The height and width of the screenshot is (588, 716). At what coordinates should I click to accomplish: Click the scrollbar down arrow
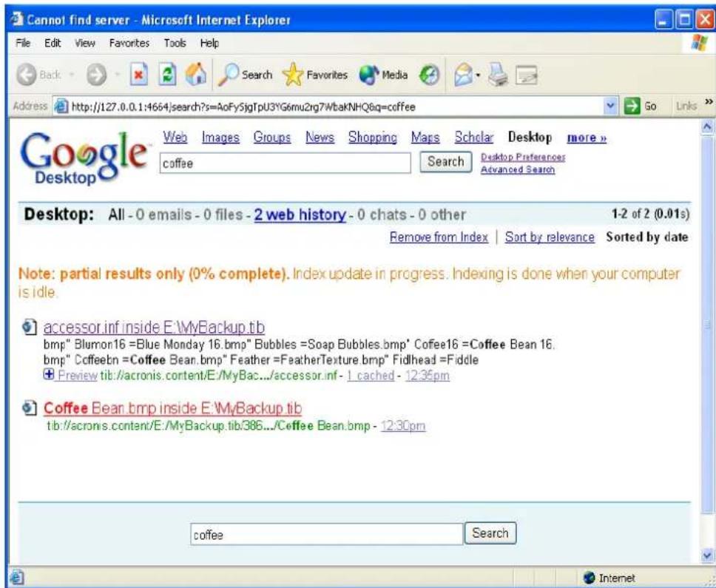pyautogui.click(x=707, y=555)
